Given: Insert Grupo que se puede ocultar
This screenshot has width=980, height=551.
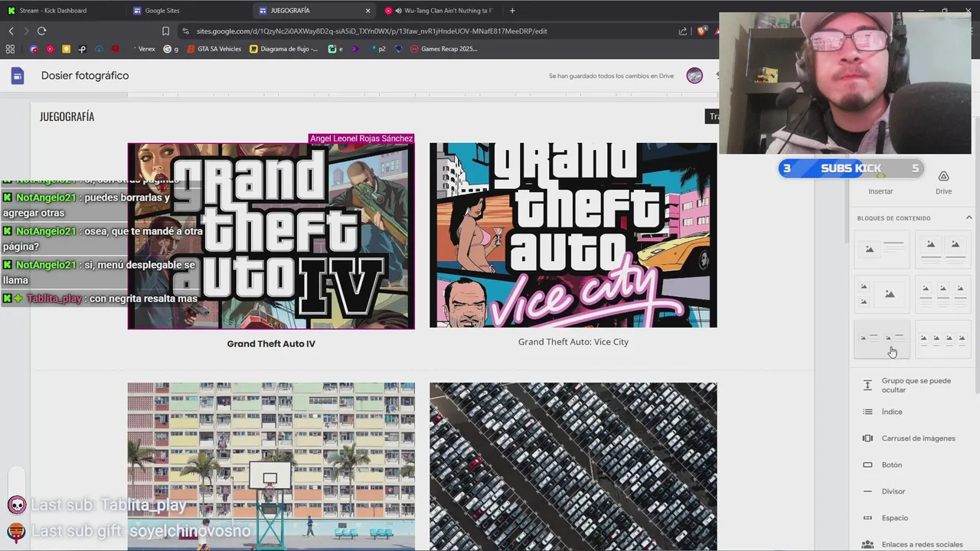Looking at the screenshot, I should coord(911,385).
